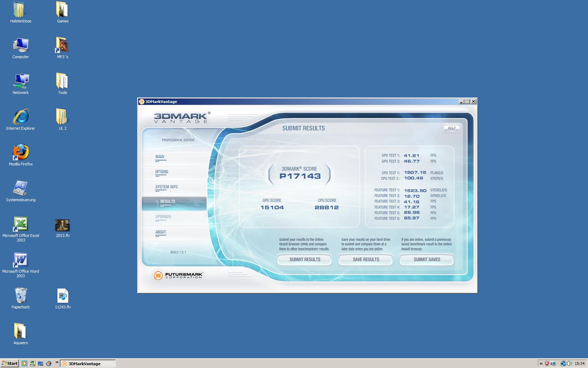This screenshot has width=588, height=368.
Task: Click GPU Test 1 value 41.81
Action: point(411,156)
